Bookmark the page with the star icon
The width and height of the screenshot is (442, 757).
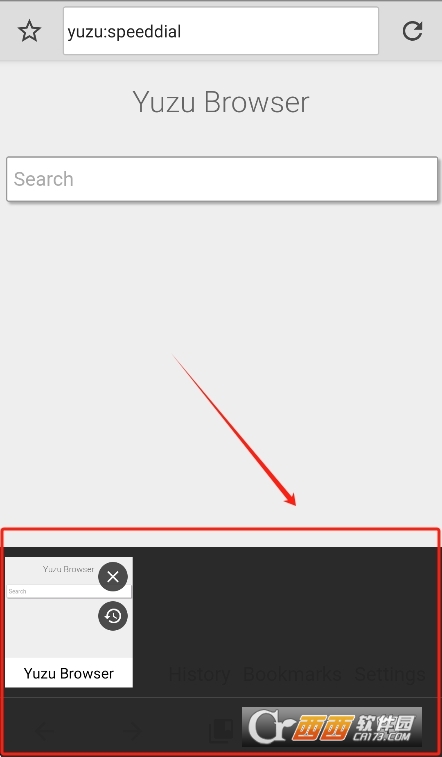point(29,31)
